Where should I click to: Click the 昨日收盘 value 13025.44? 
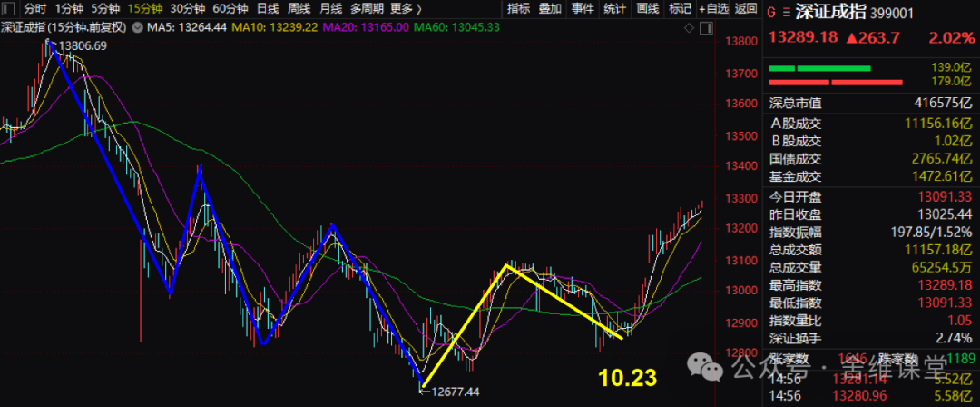946,213
